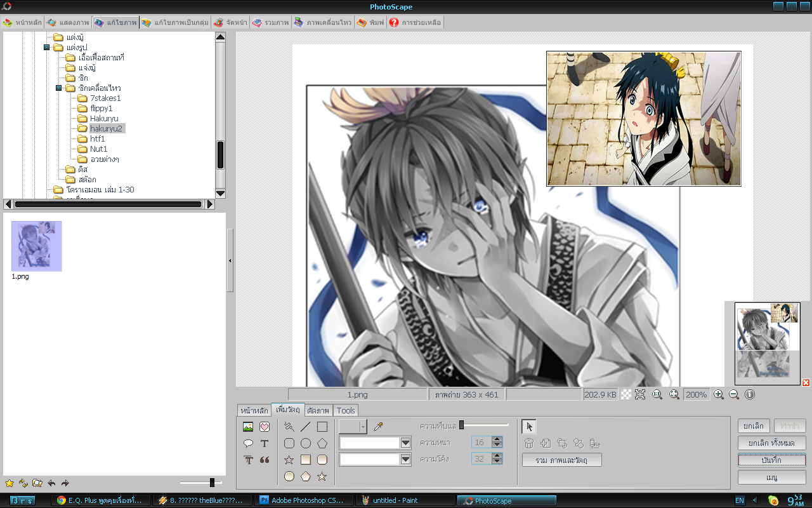Viewport: 812px width, 508px height.
Task: Click ยกเลิก ทั้งหมด undo all button
Action: coord(772,443)
